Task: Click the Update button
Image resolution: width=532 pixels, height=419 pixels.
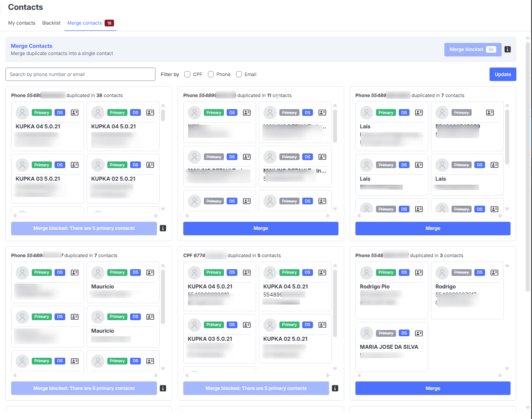Action: pyautogui.click(x=502, y=74)
